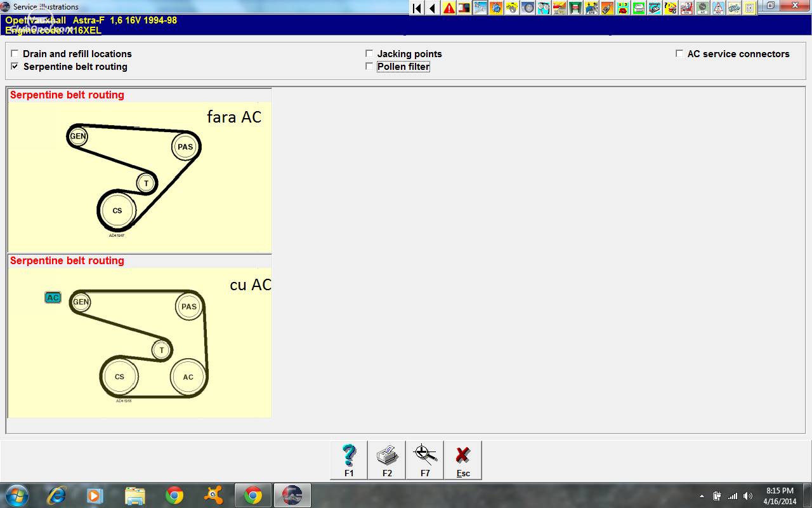Click the volume icon in system tray
812x508 pixels.
coord(748,496)
